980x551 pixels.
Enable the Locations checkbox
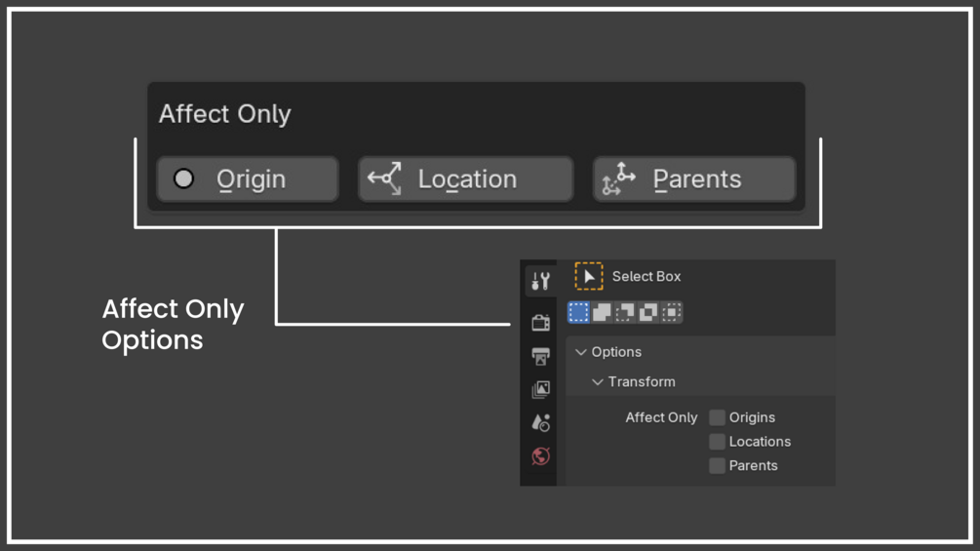717,442
